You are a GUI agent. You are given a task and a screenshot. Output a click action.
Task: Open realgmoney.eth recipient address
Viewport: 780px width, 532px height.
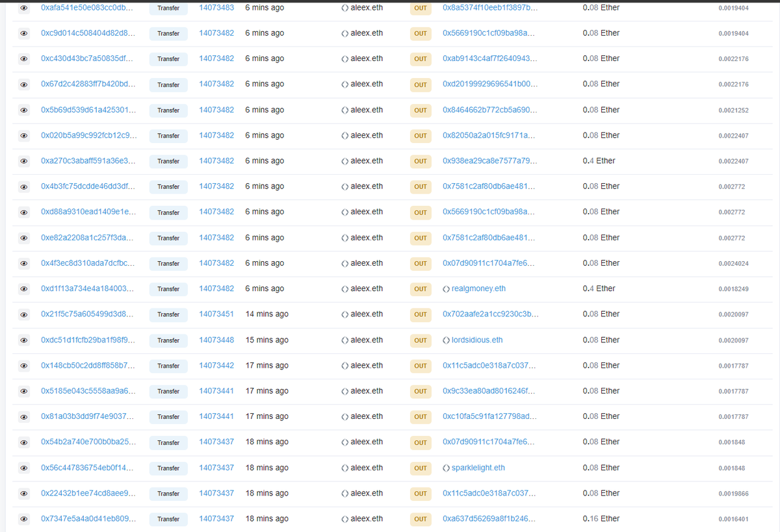coord(478,288)
